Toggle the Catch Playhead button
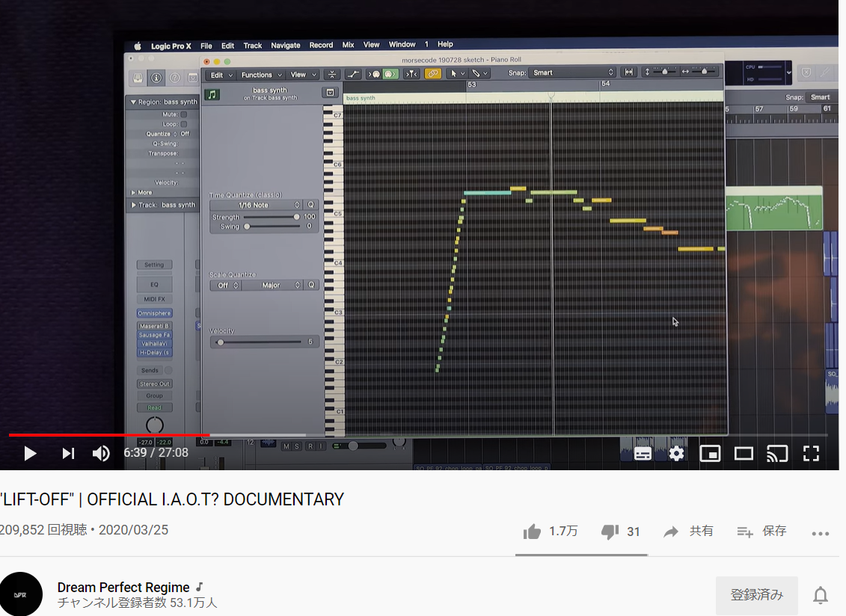The height and width of the screenshot is (616, 846). (x=411, y=74)
